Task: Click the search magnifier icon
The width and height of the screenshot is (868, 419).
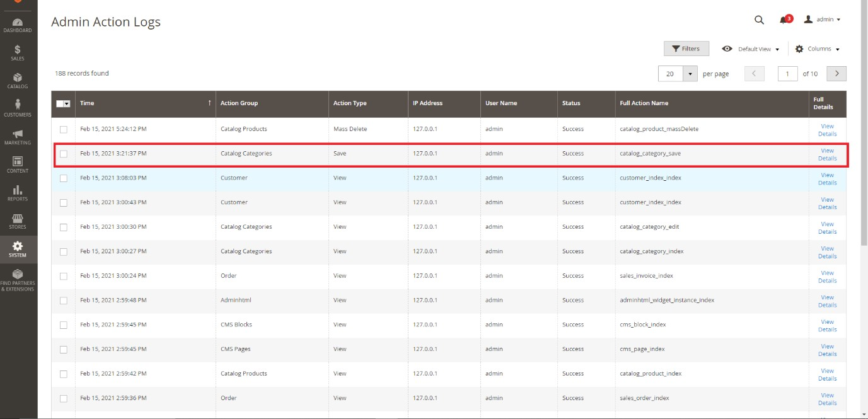Action: pos(759,20)
